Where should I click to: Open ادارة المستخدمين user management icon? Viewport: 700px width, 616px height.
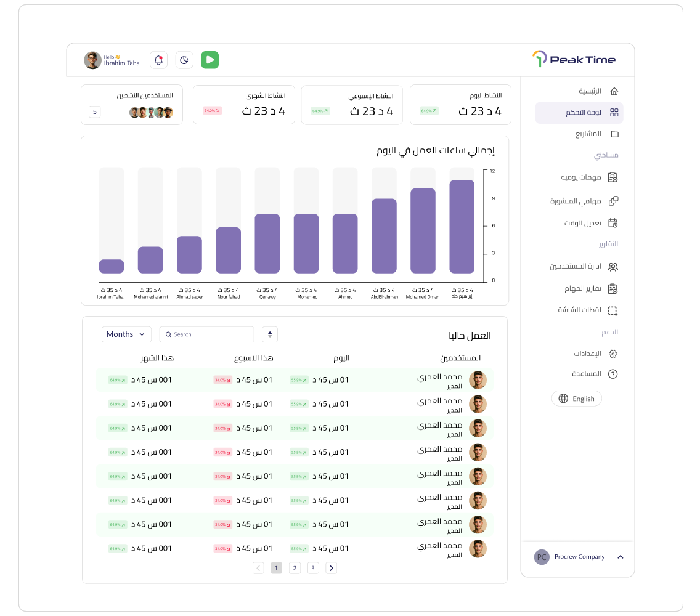pyautogui.click(x=613, y=267)
